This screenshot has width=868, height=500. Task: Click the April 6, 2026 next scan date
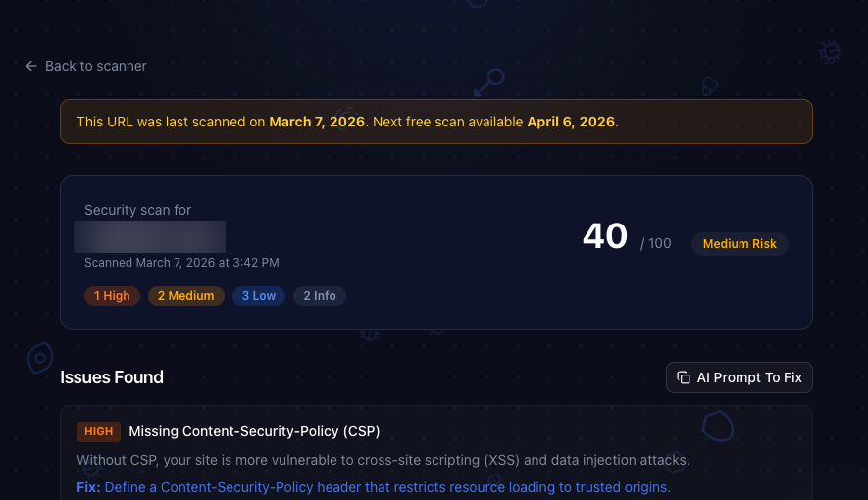(571, 123)
